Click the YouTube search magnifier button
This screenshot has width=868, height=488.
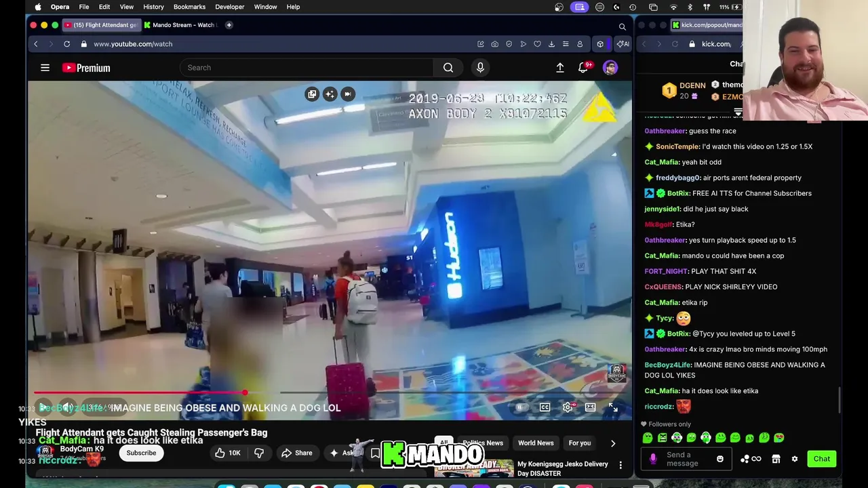point(448,68)
